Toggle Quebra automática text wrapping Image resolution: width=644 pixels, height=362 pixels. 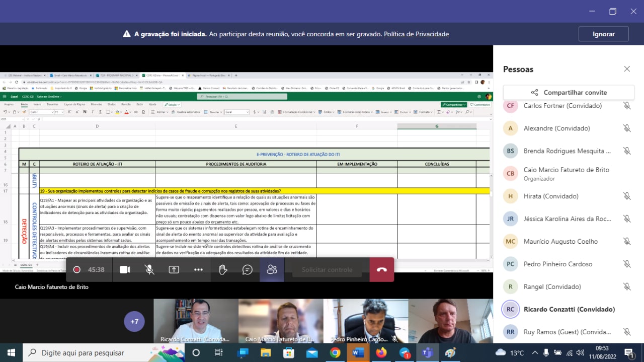189,112
